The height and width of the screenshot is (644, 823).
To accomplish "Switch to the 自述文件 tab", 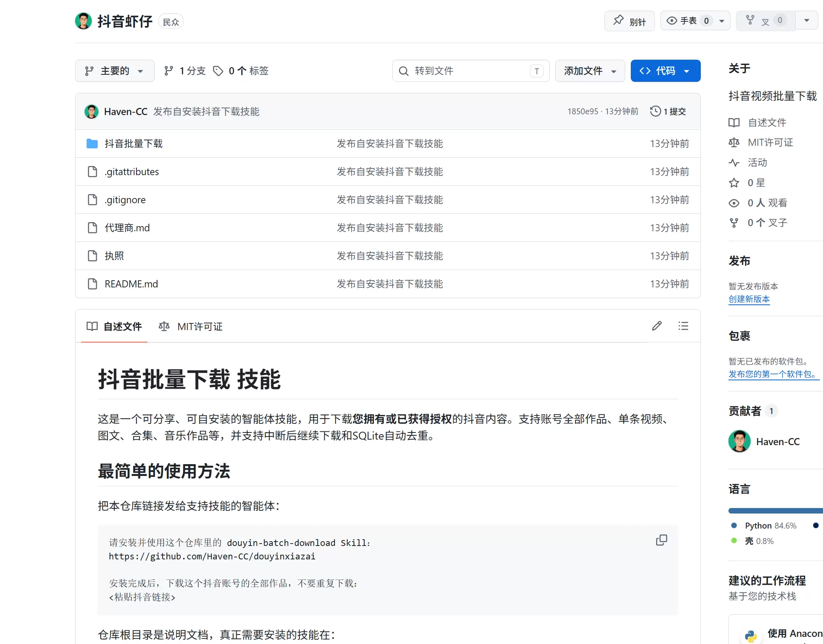I will pos(114,327).
